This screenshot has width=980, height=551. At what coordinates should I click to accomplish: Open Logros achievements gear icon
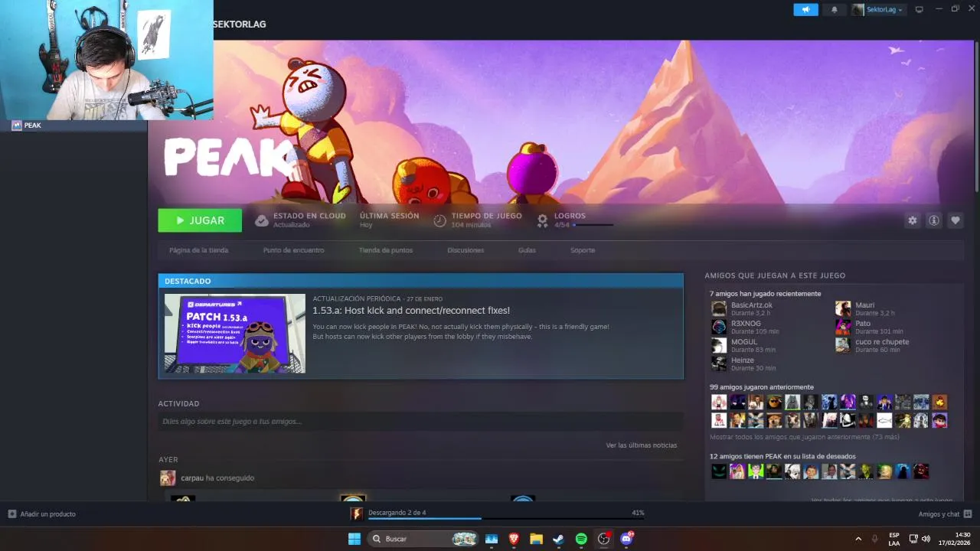[x=542, y=220]
